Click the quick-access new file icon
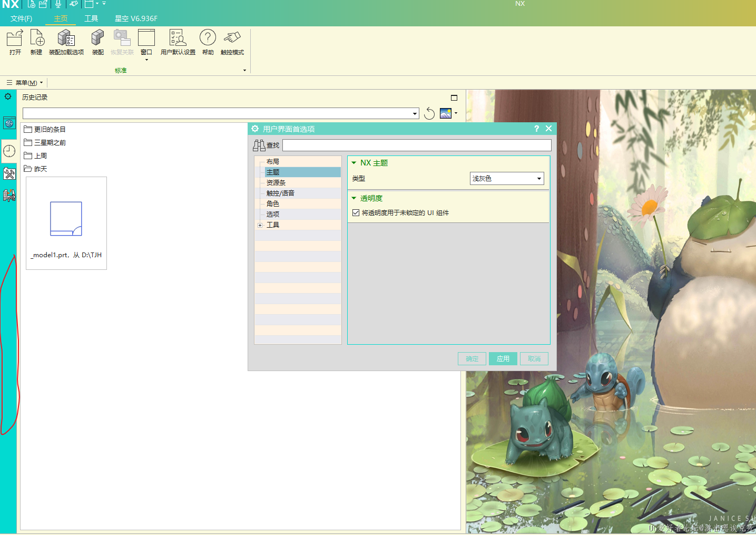This screenshot has width=756, height=535. pyautogui.click(x=32, y=4)
